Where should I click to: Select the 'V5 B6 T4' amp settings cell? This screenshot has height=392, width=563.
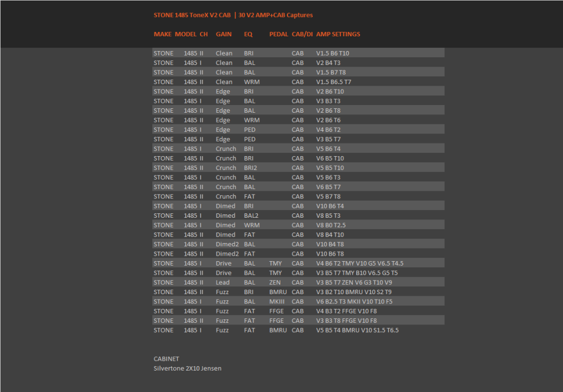pos(328,148)
